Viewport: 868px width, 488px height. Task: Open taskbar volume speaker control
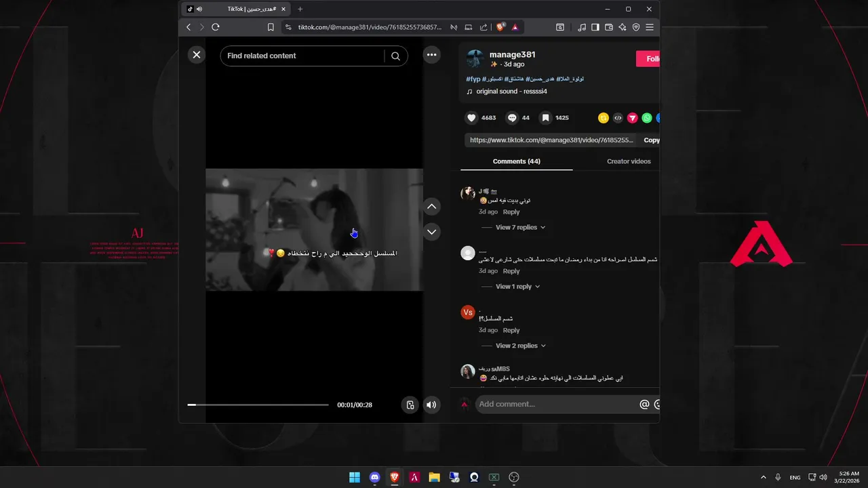pyautogui.click(x=823, y=477)
